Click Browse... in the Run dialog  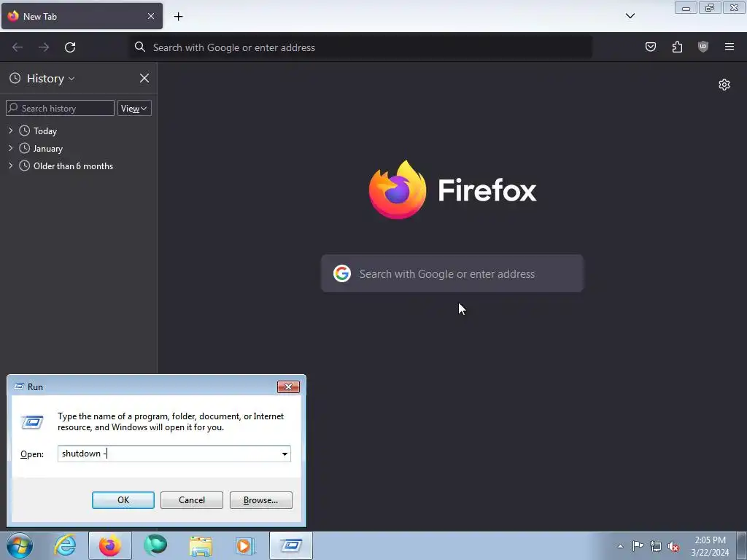click(260, 500)
